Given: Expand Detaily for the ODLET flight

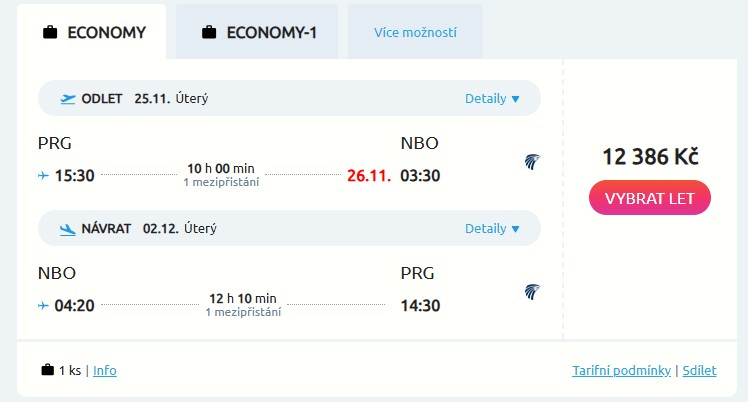Looking at the screenshot, I should pyautogui.click(x=492, y=98).
